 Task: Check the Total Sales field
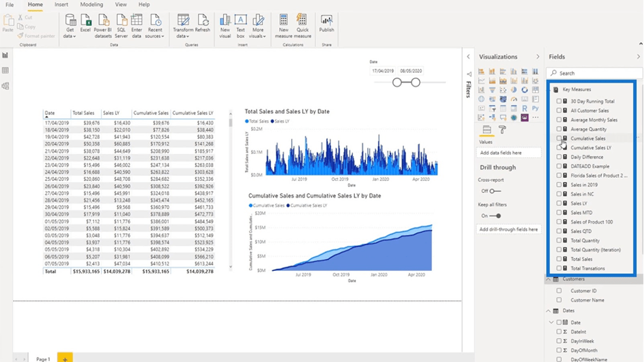559,259
